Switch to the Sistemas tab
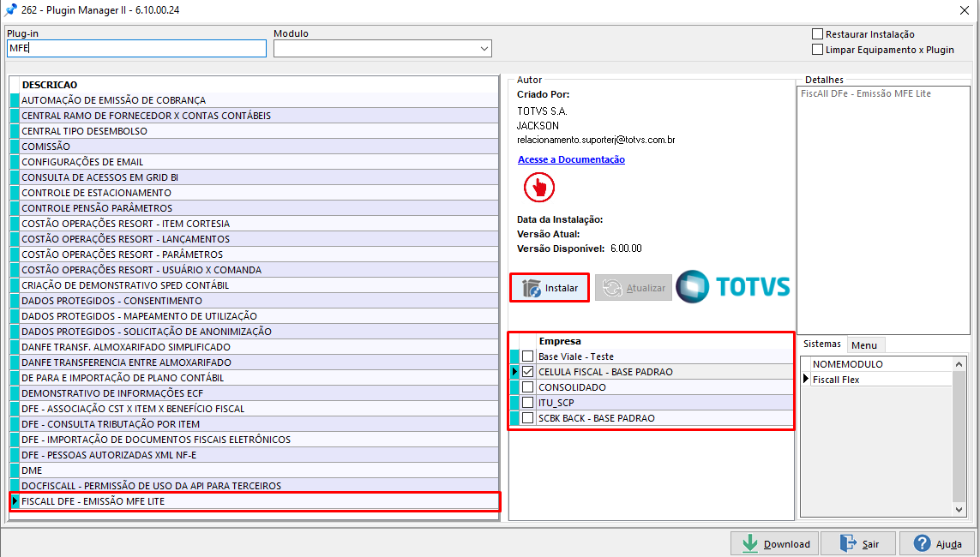The image size is (980, 557). [x=822, y=344]
